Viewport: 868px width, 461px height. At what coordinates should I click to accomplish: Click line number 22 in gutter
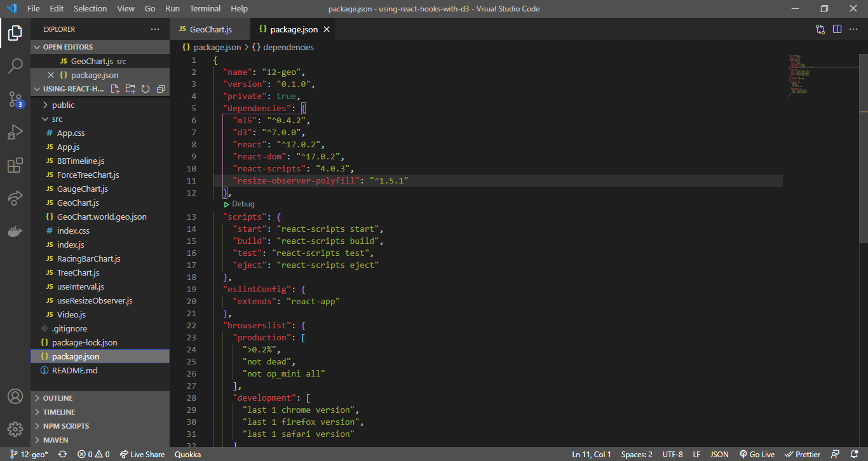(191, 325)
